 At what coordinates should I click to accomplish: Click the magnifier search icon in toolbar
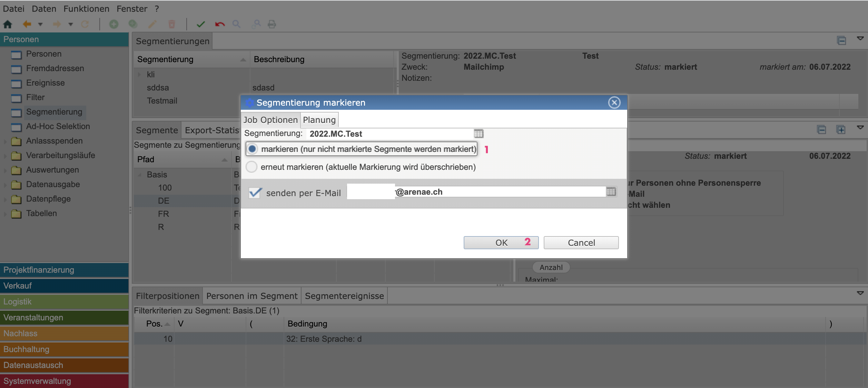[236, 24]
